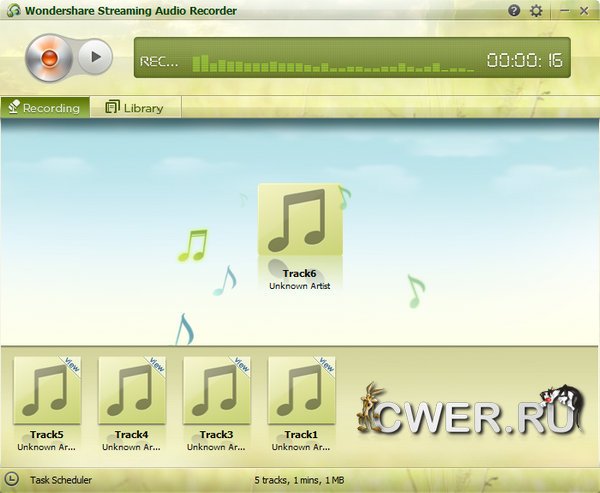The image size is (600, 493).
Task: Click the View ribbon on Track5
Action: 72,365
